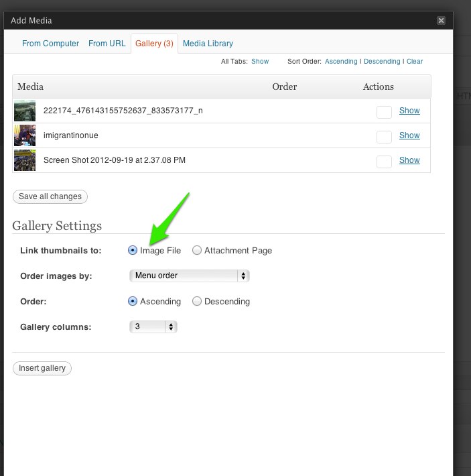This screenshot has width=471, height=476.
Task: Switch to the From URL tab
Action: (x=107, y=44)
